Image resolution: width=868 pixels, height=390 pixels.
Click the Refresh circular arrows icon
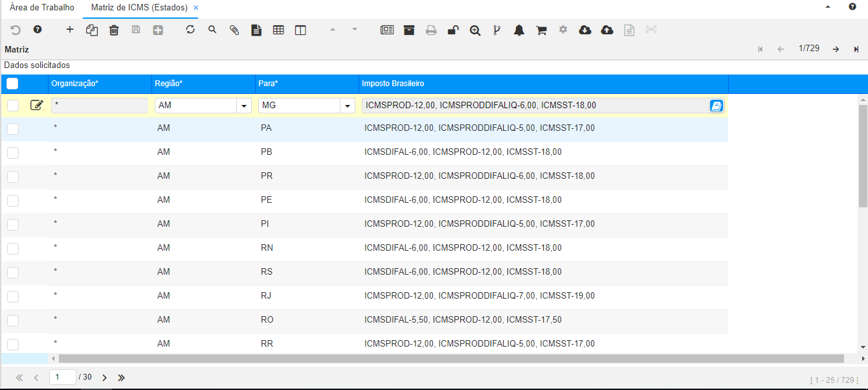coord(190,30)
